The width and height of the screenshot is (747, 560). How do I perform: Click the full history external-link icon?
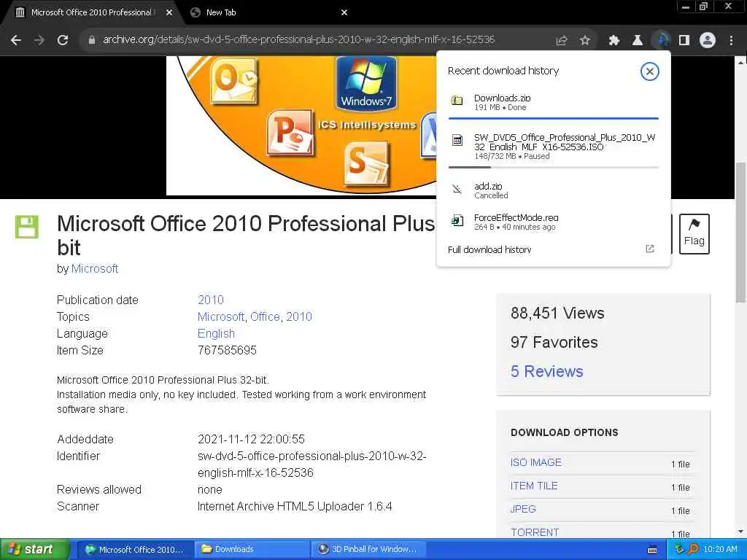click(650, 249)
